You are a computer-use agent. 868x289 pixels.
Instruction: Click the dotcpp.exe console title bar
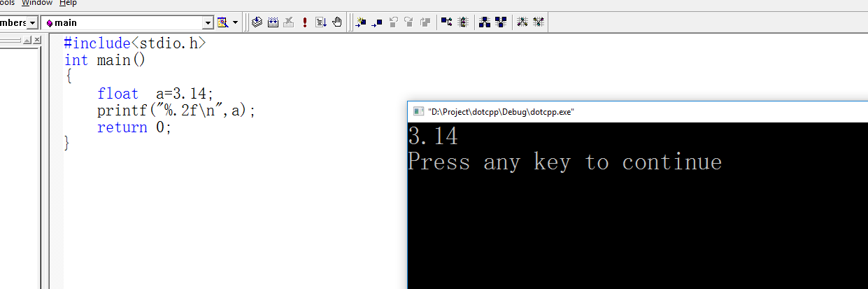pos(629,111)
